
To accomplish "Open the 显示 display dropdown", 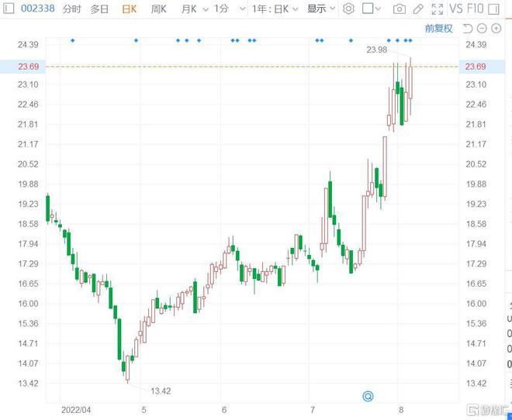I will (x=321, y=9).
